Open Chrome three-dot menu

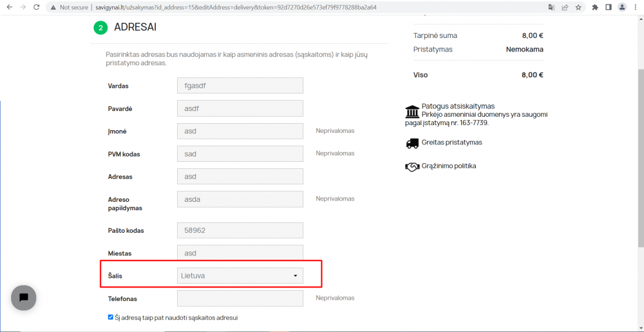point(636,7)
